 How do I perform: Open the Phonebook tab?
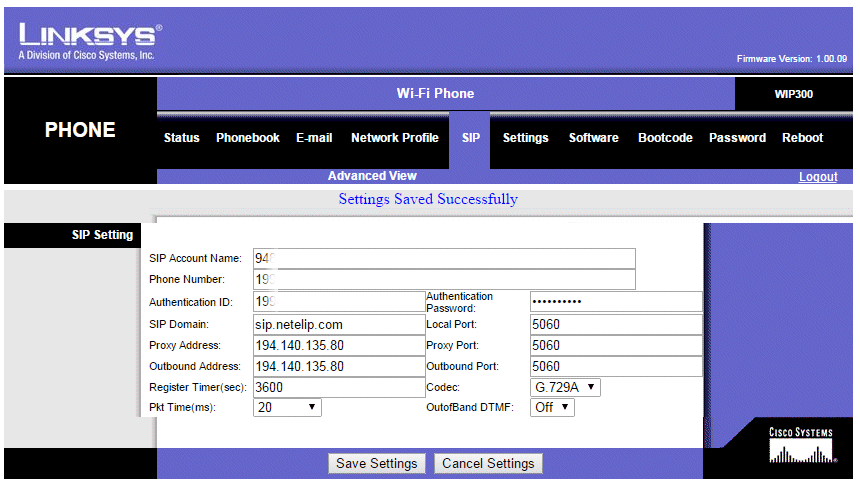(x=248, y=138)
